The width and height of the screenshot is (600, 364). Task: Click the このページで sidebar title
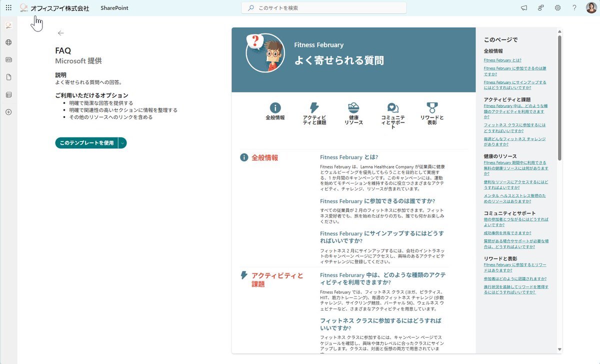click(x=501, y=40)
